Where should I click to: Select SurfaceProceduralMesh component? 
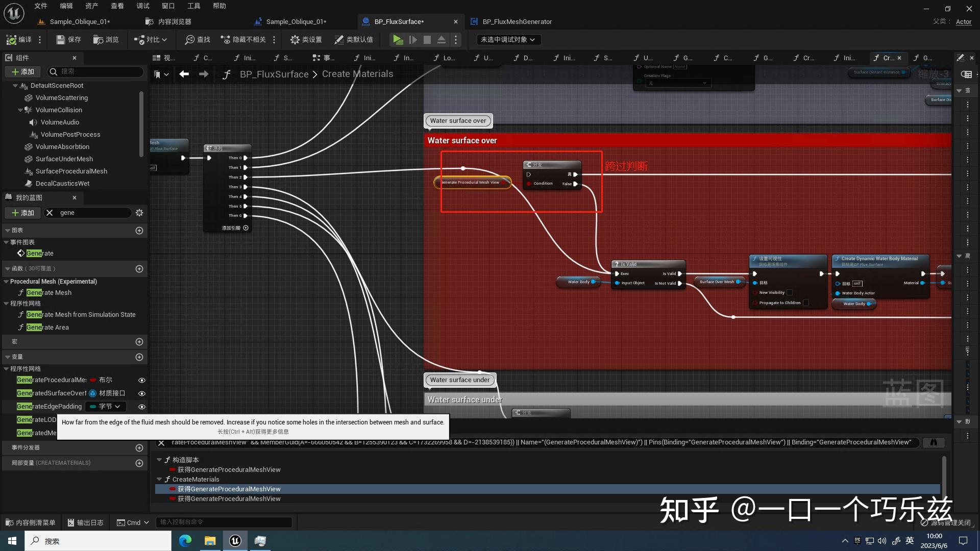pyautogui.click(x=71, y=171)
